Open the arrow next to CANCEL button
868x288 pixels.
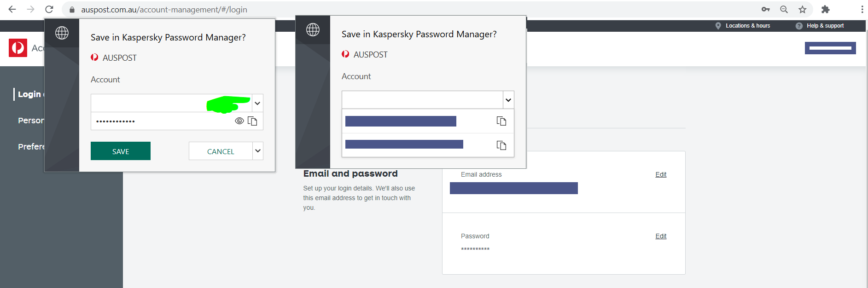coord(258,151)
